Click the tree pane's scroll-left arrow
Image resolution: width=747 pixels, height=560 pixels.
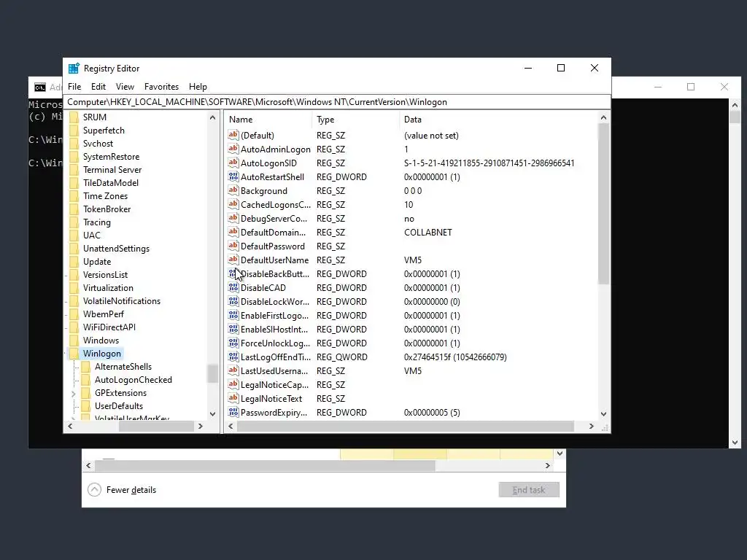(x=70, y=426)
